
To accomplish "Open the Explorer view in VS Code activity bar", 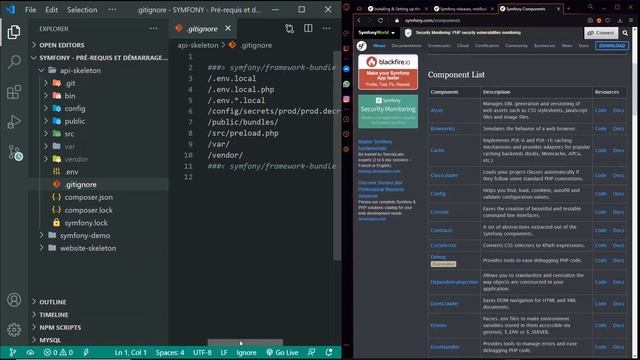I will (14, 32).
